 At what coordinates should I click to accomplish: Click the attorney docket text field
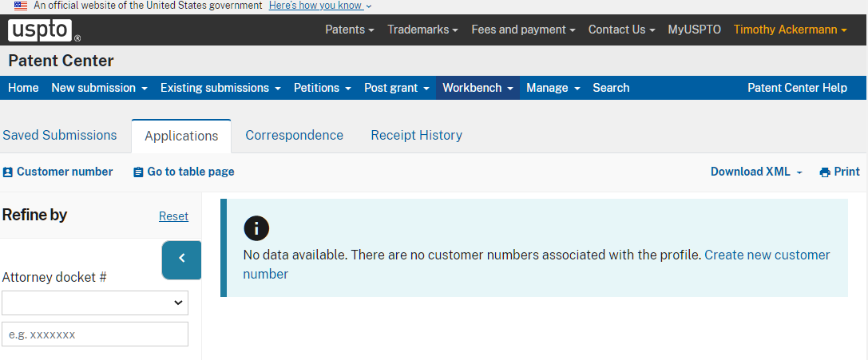tap(95, 334)
